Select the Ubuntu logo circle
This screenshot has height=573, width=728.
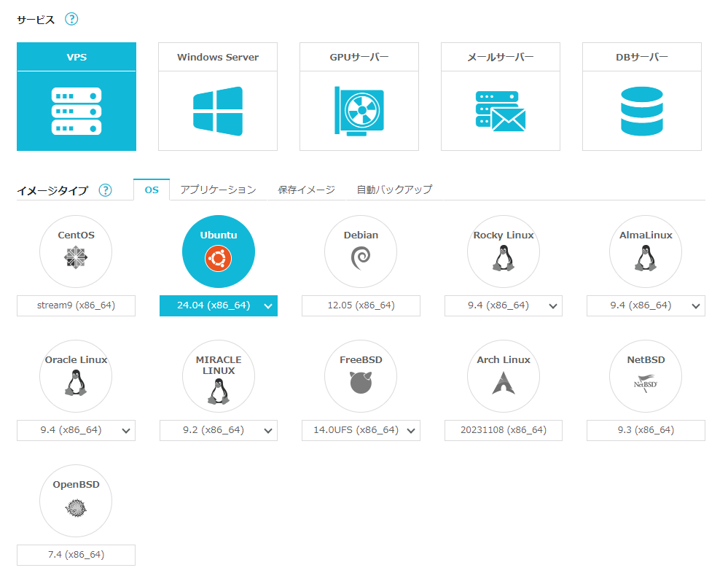coord(218,252)
